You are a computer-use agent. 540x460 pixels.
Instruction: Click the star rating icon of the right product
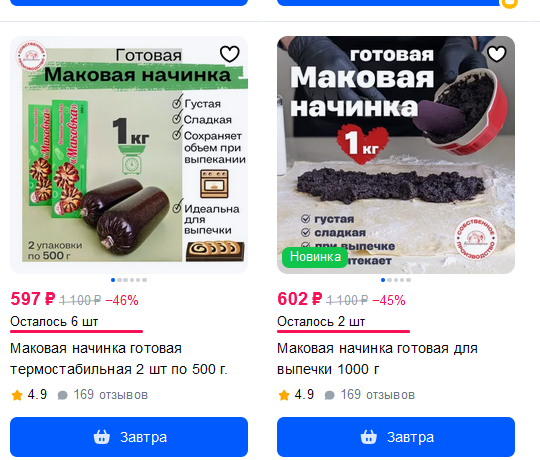pos(284,395)
